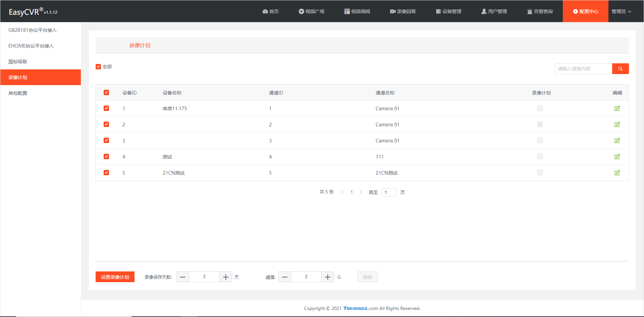Click the previous page arrow in pagination

point(342,192)
